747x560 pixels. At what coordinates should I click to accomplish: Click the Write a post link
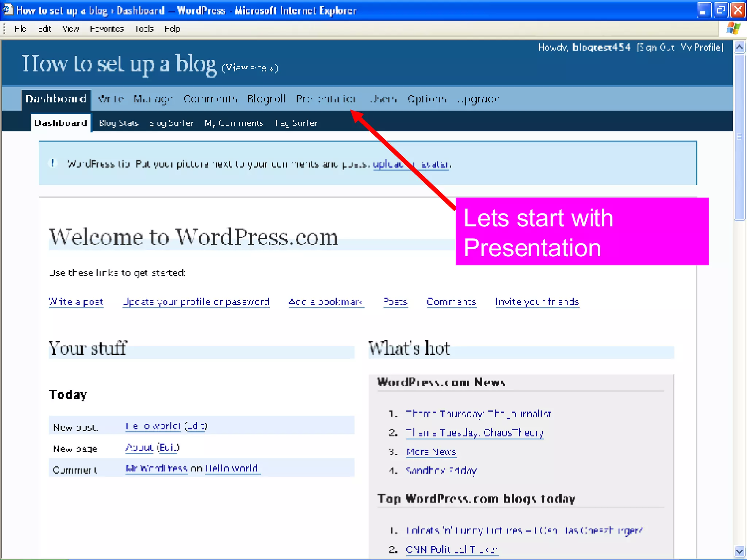point(76,302)
